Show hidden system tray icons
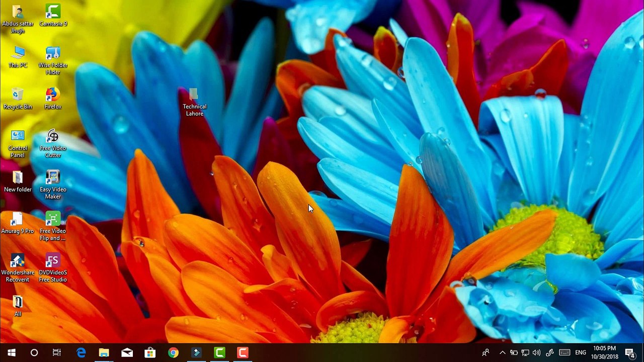 click(x=502, y=352)
